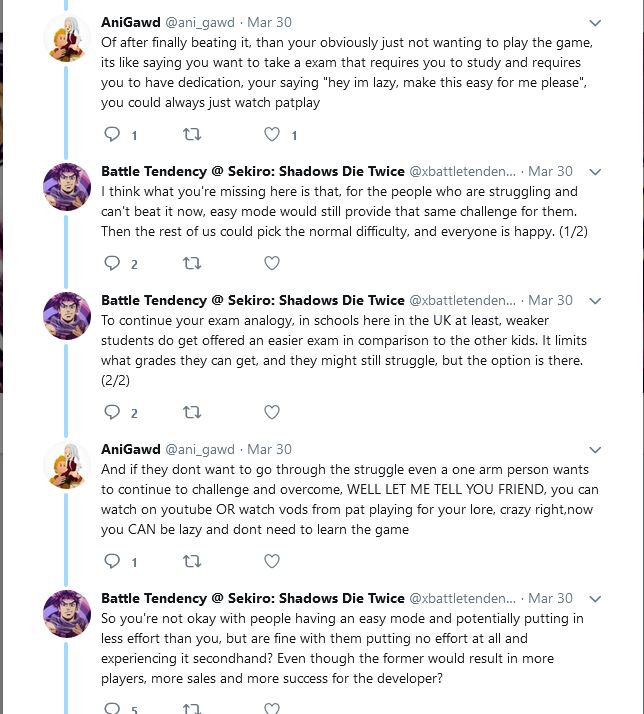The width and height of the screenshot is (644, 714).
Task: Reply to AniGawd's first tweet about exams
Action: pyautogui.click(x=112, y=134)
